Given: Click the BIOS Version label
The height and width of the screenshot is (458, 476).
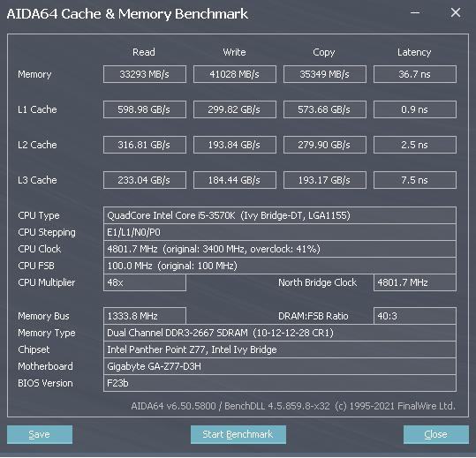Looking at the screenshot, I should tap(45, 383).
